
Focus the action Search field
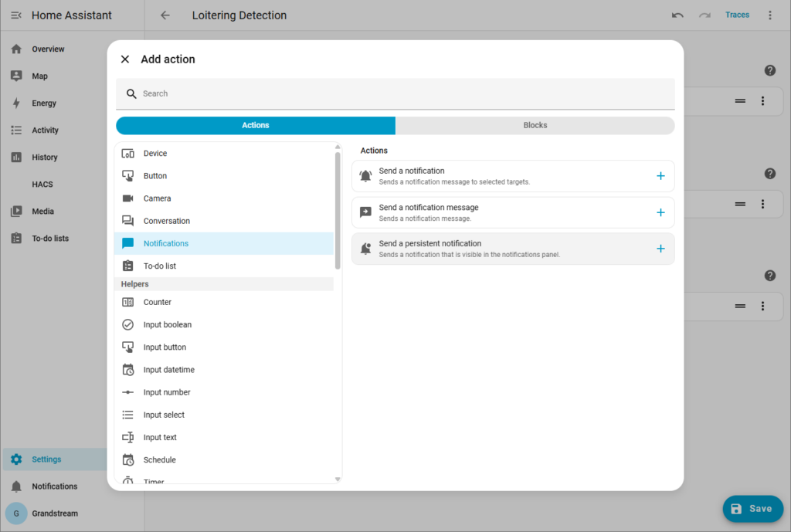tap(395, 93)
